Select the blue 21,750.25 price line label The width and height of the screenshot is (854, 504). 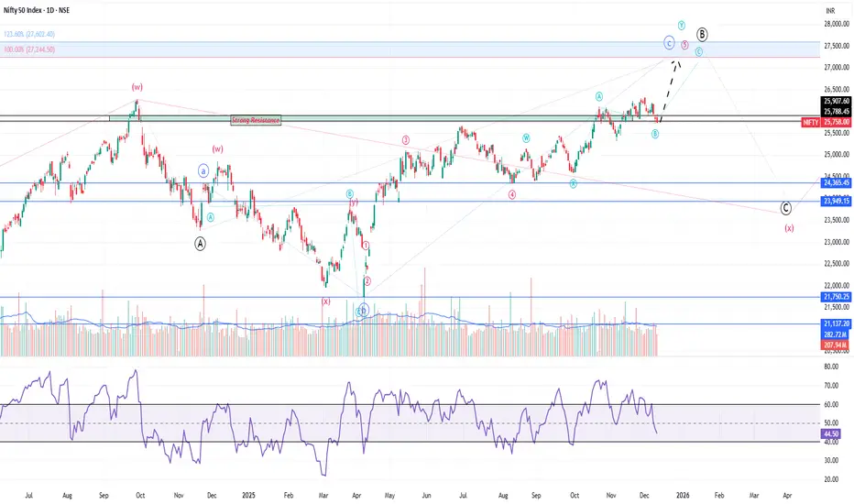point(837,297)
